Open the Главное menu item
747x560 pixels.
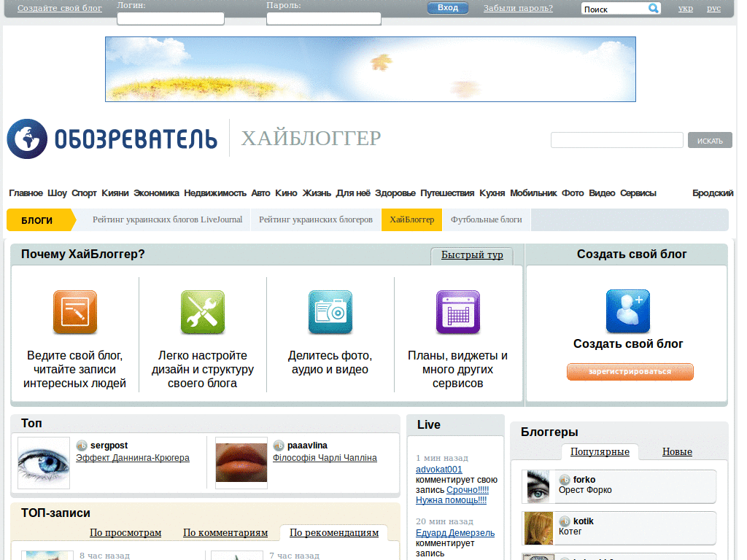(x=26, y=192)
